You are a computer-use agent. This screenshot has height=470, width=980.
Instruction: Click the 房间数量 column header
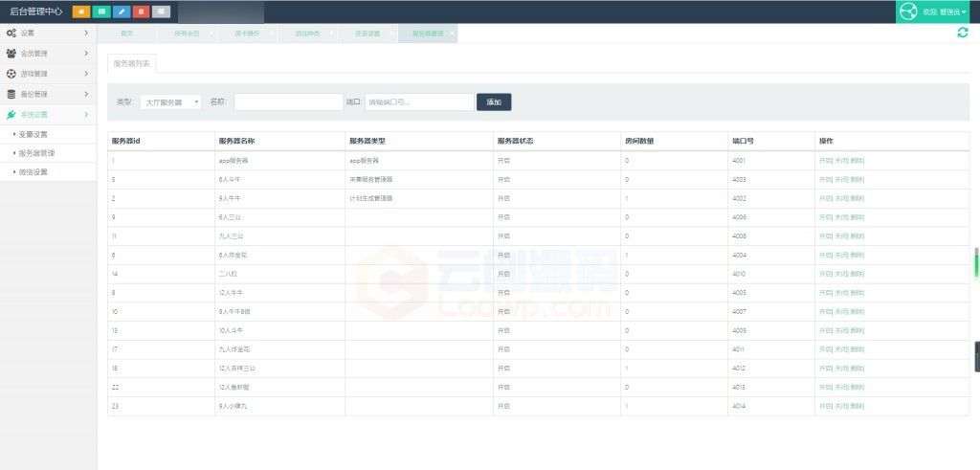point(639,142)
